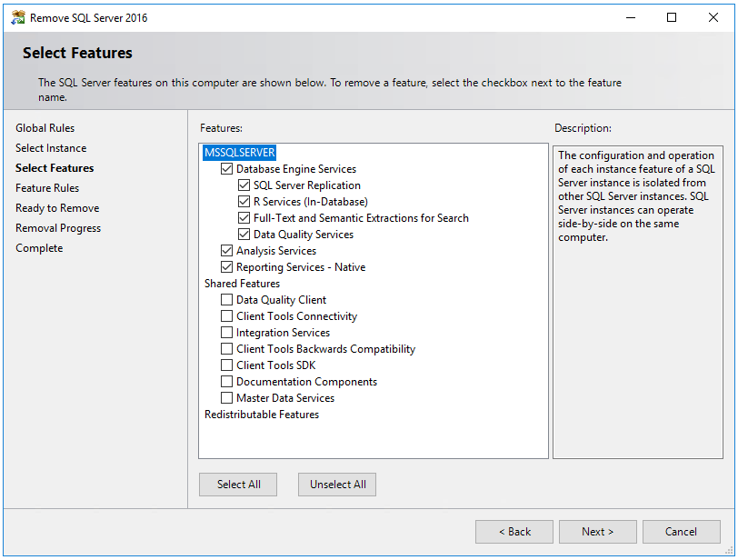Viewport: 738px width, 560px height.
Task: Uncheck R Services (In-Database)
Action: 244,201
